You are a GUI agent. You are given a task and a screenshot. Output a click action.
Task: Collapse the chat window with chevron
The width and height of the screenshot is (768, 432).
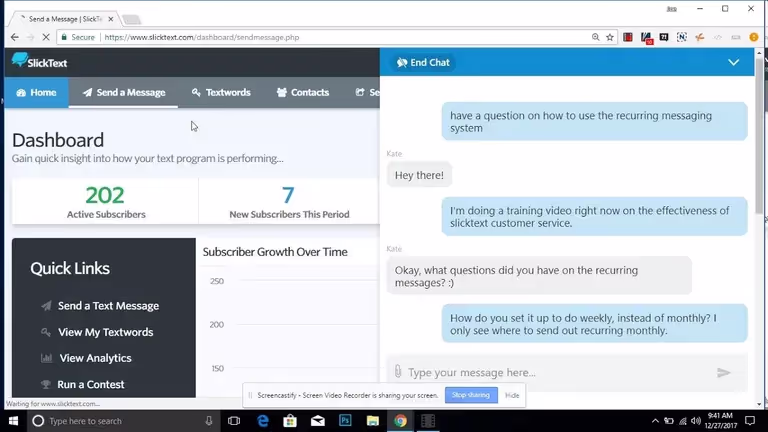(x=733, y=62)
